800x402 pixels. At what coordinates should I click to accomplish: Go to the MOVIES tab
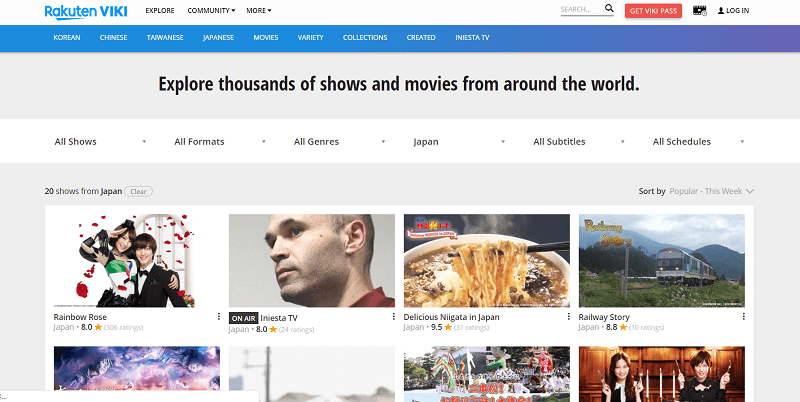(266, 38)
